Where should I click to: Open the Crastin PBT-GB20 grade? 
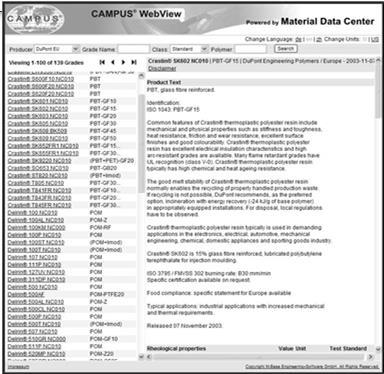point(38,168)
